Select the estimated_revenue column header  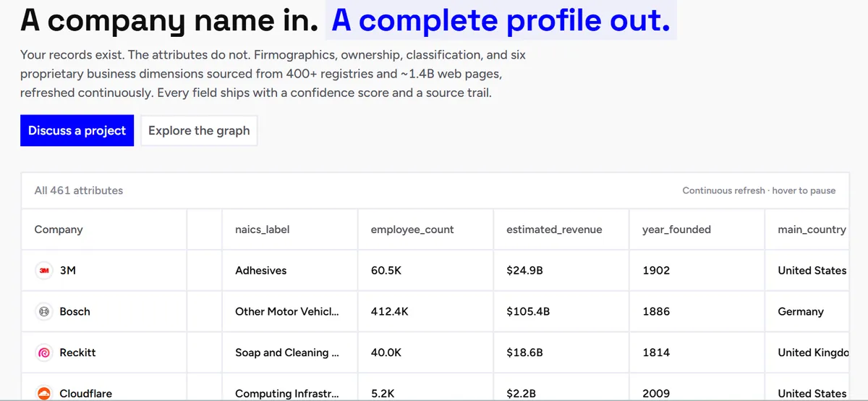pyautogui.click(x=561, y=229)
